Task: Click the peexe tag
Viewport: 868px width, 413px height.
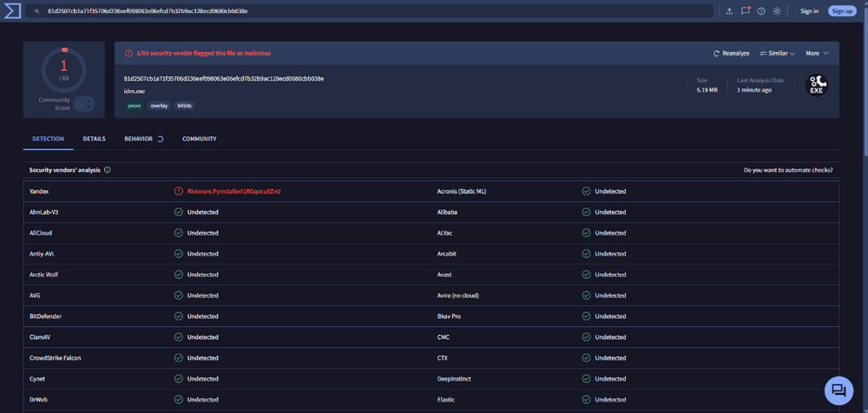Action: click(x=135, y=105)
